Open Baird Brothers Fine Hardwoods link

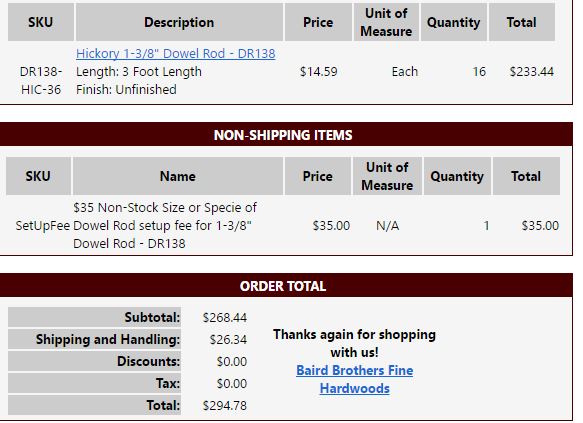(355, 379)
